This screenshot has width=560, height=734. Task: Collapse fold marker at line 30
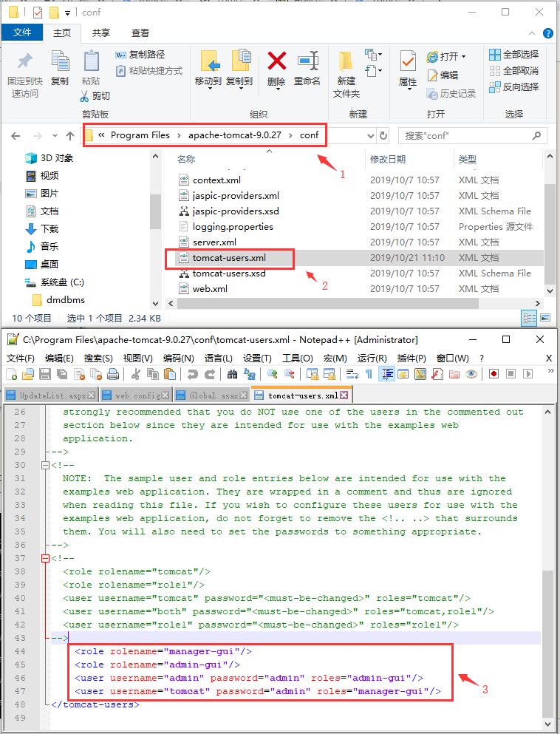pos(45,465)
